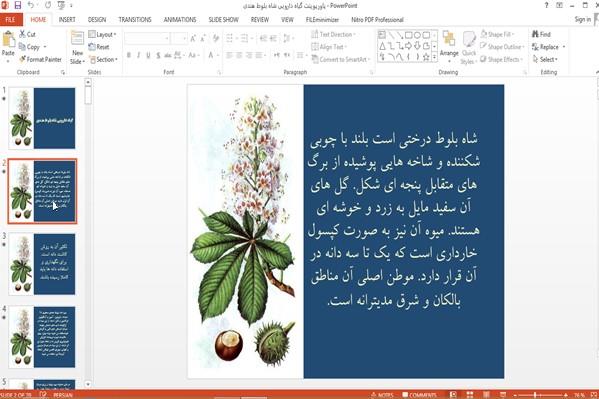This screenshot has width=599, height=399.
Task: Click the slide panel scroll down arrow
Action: pos(88,384)
